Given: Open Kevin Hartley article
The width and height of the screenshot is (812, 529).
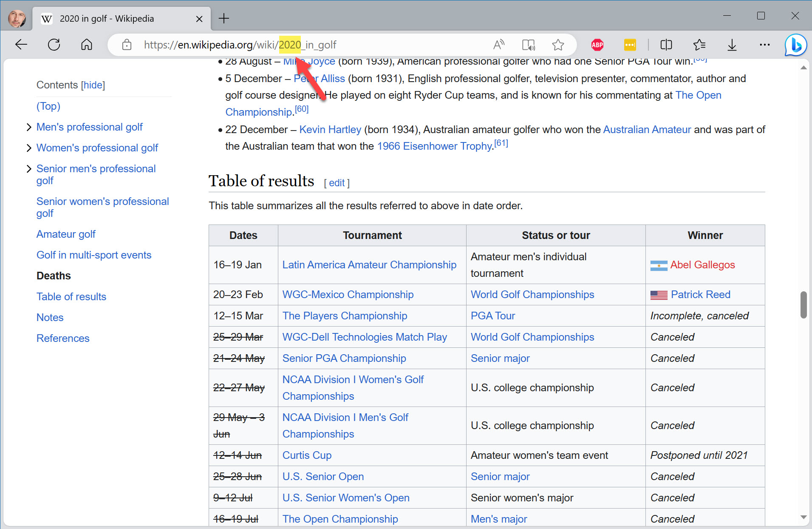Looking at the screenshot, I should pos(330,130).
